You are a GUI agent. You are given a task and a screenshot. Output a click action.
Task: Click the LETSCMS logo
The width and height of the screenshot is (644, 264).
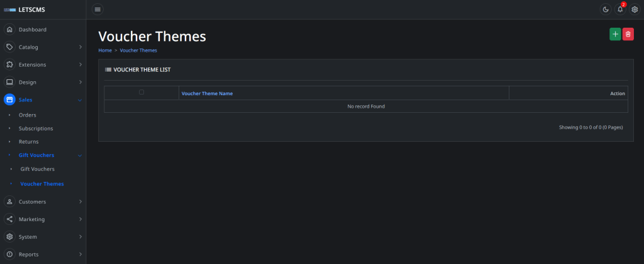point(10,10)
